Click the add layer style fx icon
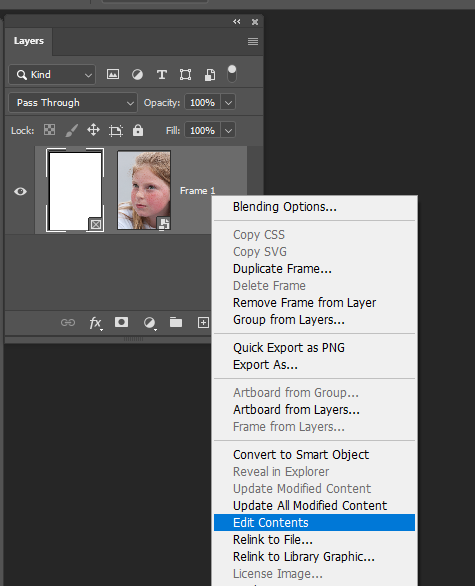Viewport: 475px width, 586px height. 95,323
